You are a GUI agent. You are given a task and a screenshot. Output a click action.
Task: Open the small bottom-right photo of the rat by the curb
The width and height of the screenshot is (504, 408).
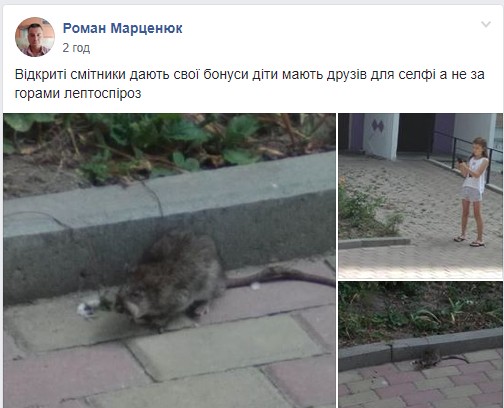[x=420, y=344]
